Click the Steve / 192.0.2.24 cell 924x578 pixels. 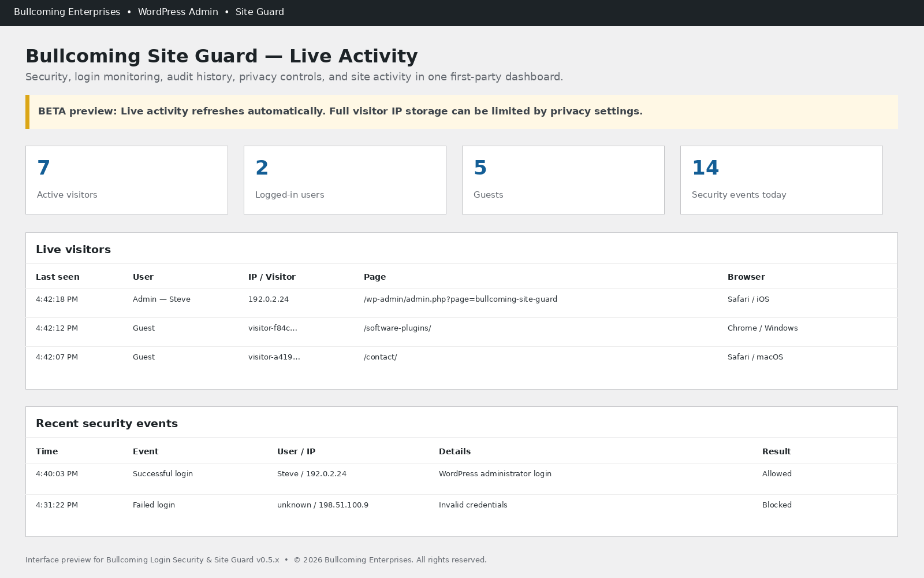[x=312, y=474]
